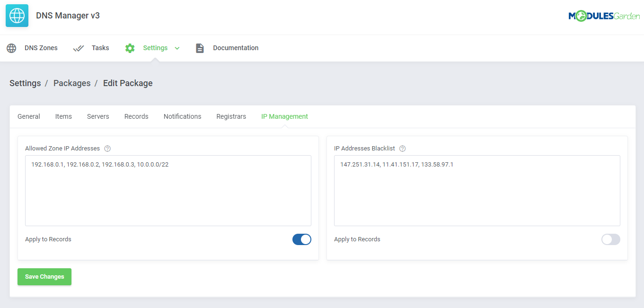This screenshot has height=308, width=644.
Task: Enable Apply to Records for blacklist
Action: (611, 239)
